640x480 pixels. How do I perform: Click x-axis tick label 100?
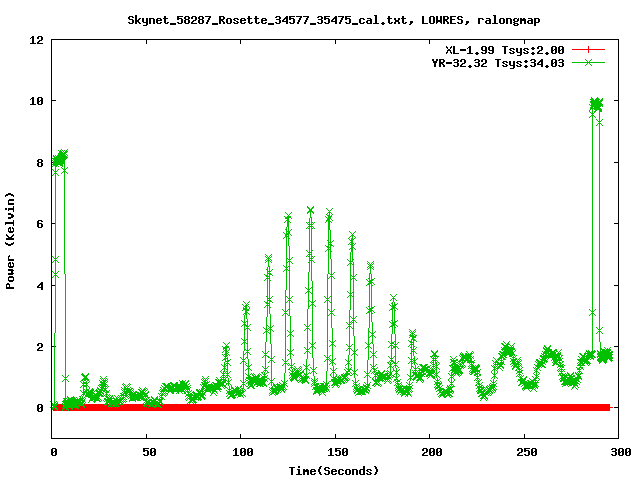242,452
